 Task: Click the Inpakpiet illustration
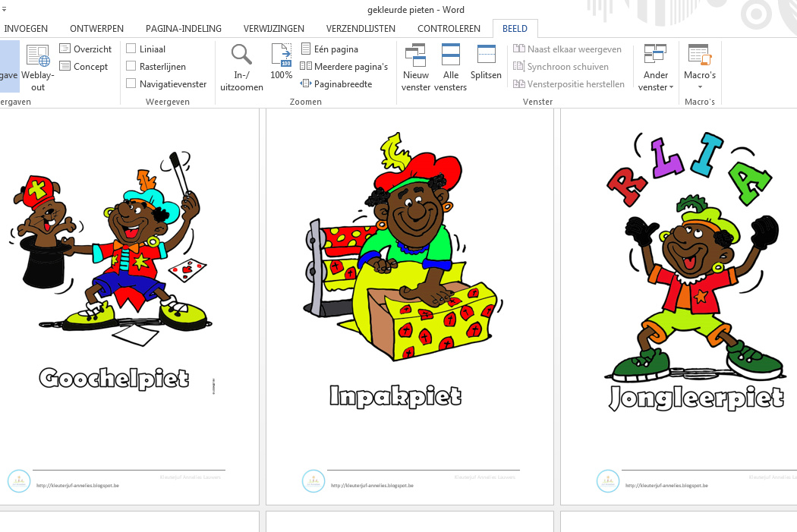pyautogui.click(x=403, y=247)
